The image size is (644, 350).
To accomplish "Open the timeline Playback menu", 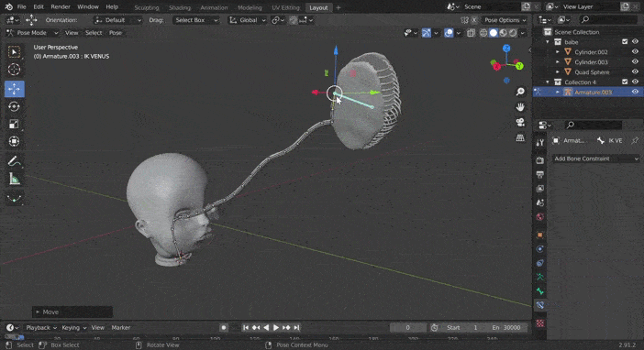I will pos(40,327).
